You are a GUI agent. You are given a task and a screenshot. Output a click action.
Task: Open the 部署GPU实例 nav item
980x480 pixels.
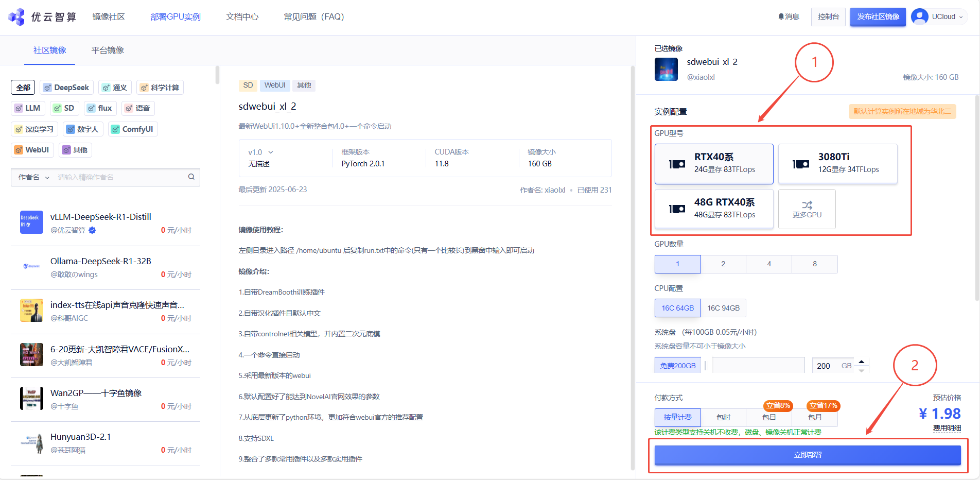176,17
